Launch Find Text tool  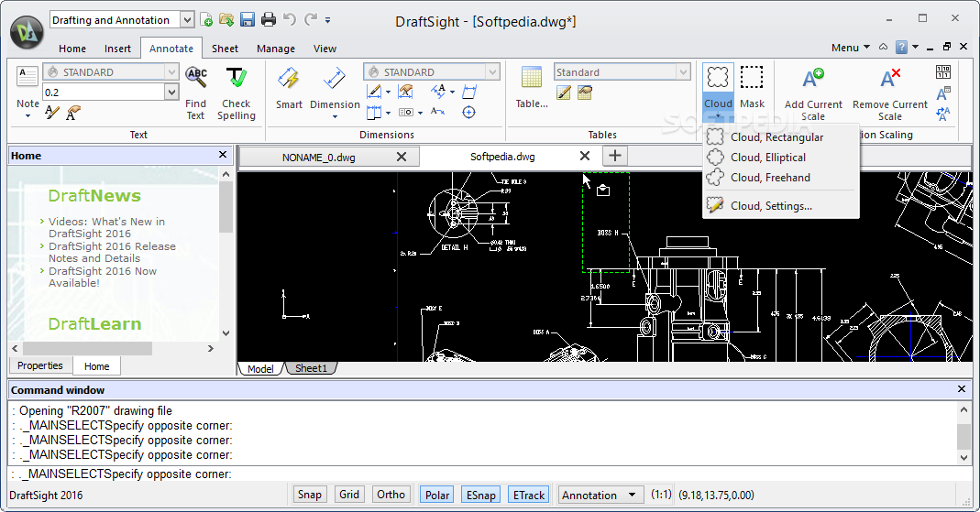tap(195, 93)
